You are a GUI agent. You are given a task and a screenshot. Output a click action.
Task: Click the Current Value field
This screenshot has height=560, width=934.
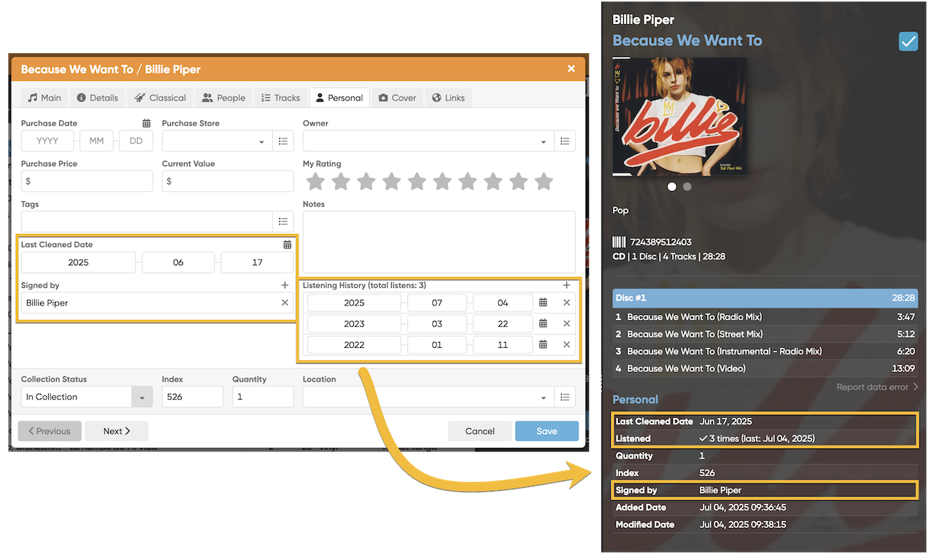tap(228, 182)
